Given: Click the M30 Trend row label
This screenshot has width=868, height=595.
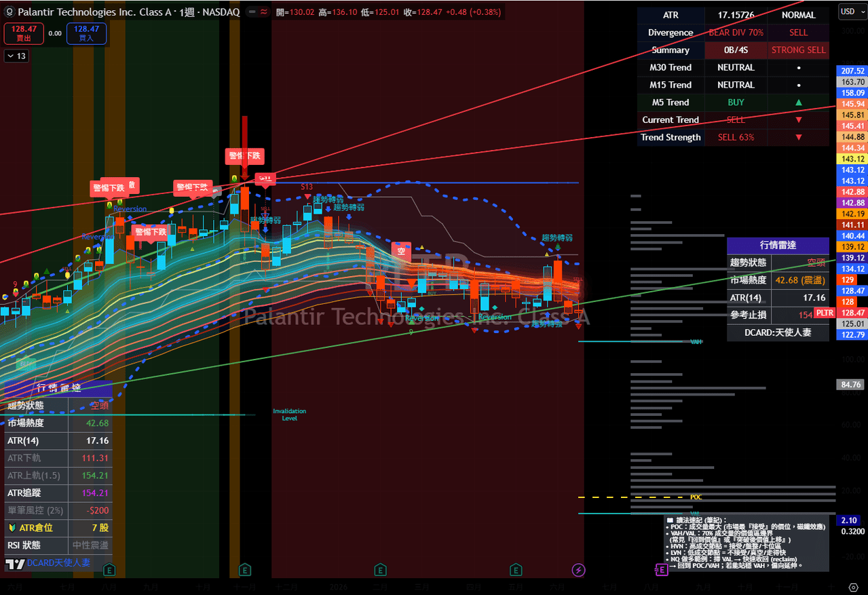Looking at the screenshot, I should point(671,67).
